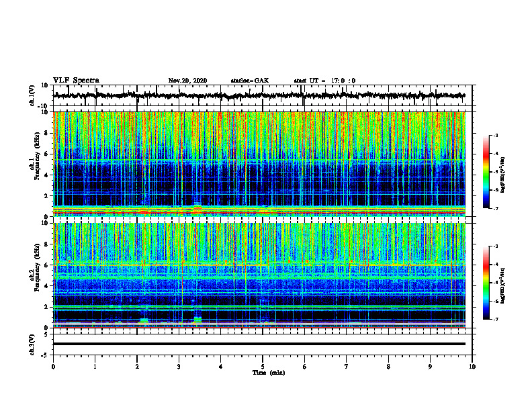
Task: Click the ch.1 "Frequency (kHz)" axis label
Action: (x=37, y=156)
